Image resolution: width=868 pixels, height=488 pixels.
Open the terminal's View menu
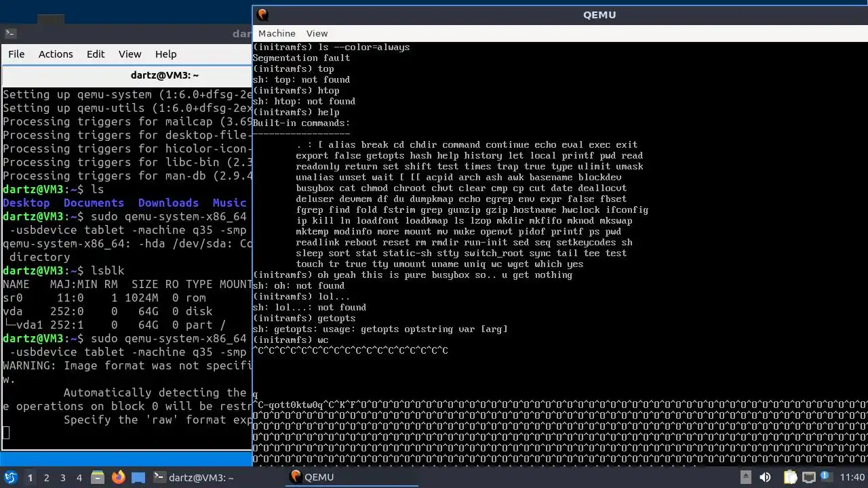click(x=130, y=54)
